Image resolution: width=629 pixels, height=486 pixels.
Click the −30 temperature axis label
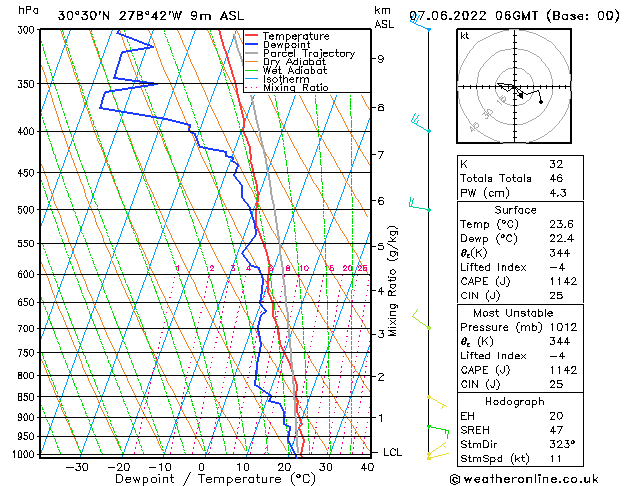click(x=77, y=467)
